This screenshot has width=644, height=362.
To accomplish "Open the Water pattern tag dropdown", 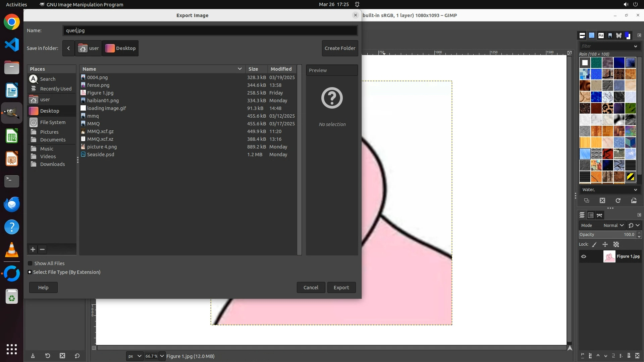I will pyautogui.click(x=635, y=190).
